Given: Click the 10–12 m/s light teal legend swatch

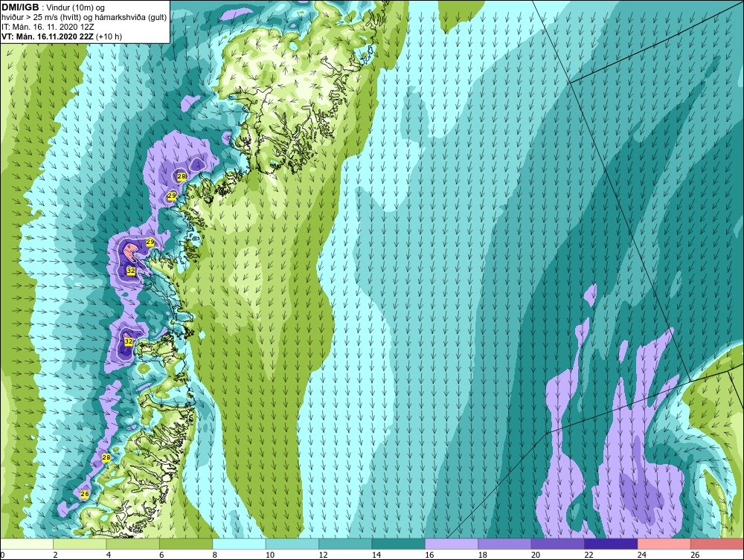Looking at the screenshot, I should (292, 544).
